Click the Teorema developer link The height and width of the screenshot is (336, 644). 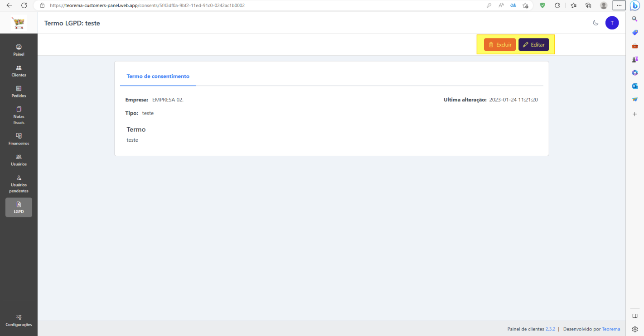611,329
